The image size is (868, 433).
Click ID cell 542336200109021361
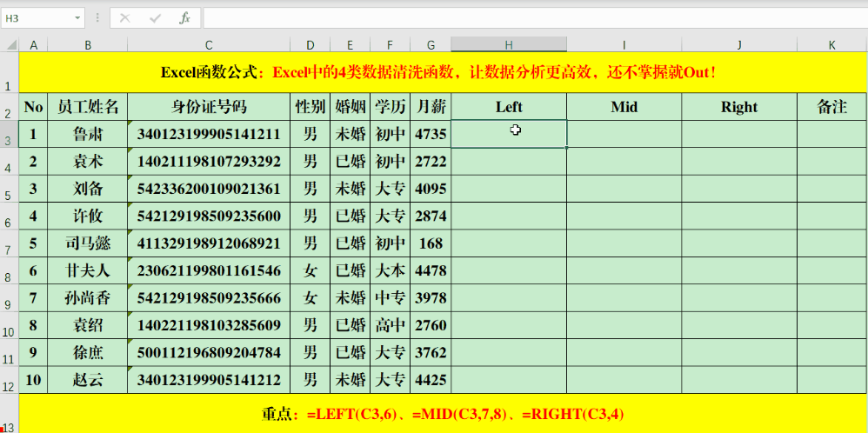[x=209, y=189]
